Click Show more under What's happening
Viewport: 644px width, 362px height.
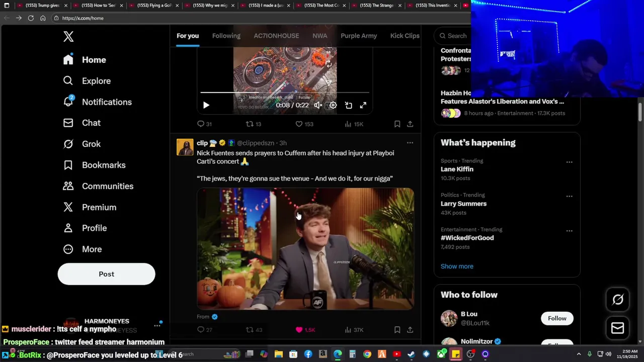[457, 266]
